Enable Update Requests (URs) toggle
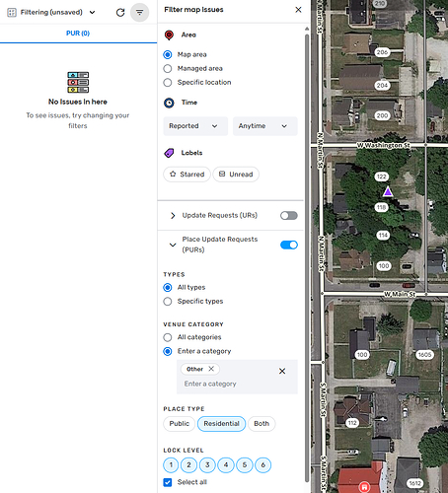Viewport: 448px width, 493px height. pos(289,216)
